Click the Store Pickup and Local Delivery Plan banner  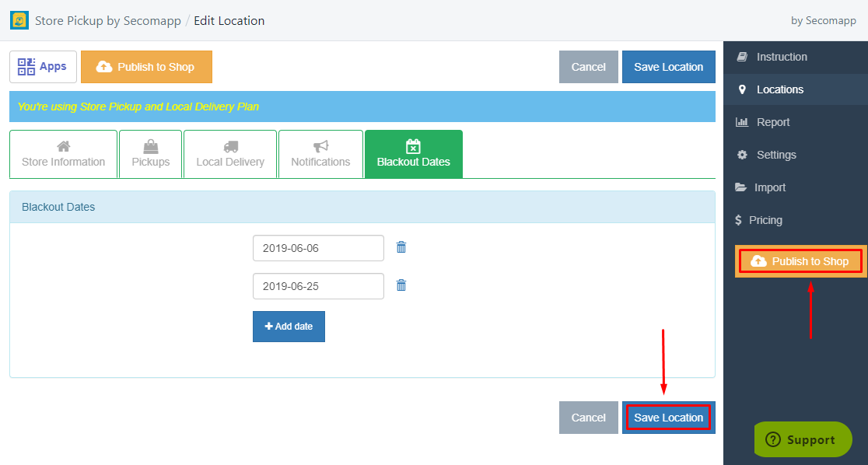[x=362, y=107]
